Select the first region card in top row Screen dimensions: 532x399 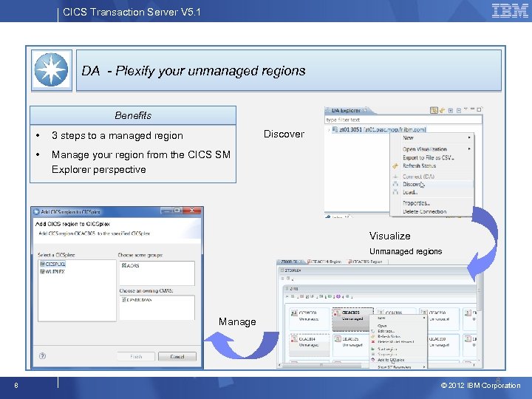[309, 319]
